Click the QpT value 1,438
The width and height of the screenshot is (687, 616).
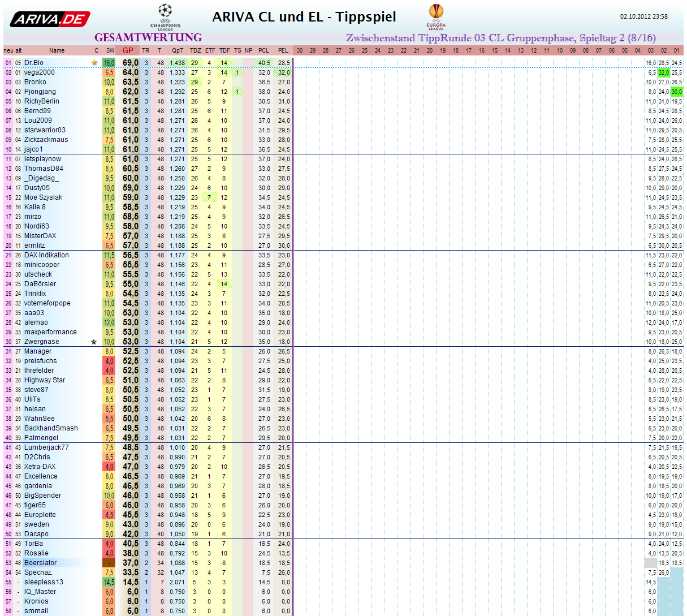(178, 63)
